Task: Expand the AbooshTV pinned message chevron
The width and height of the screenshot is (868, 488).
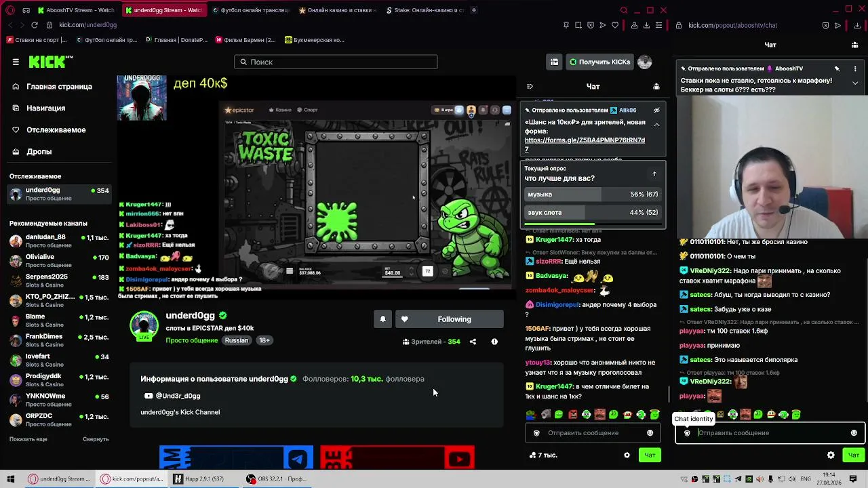Action: click(x=855, y=83)
